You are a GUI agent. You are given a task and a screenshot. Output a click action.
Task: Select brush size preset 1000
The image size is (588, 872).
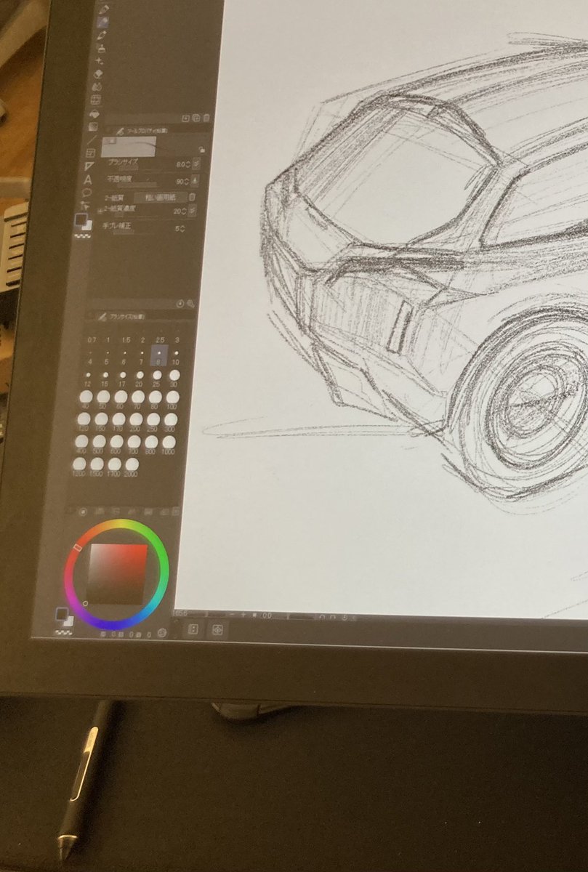[169, 445]
